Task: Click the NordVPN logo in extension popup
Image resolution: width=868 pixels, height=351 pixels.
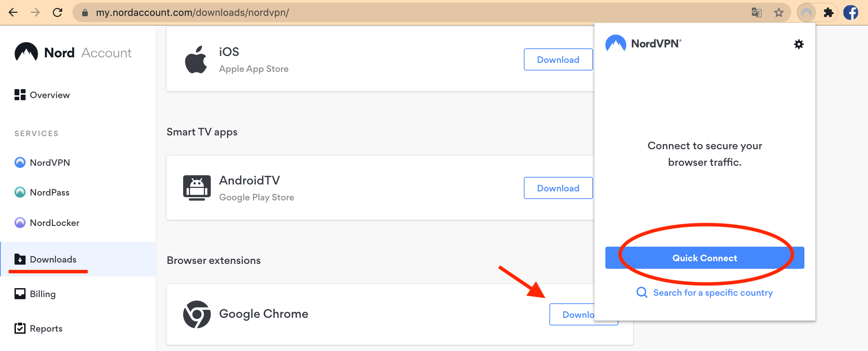Action: click(643, 43)
